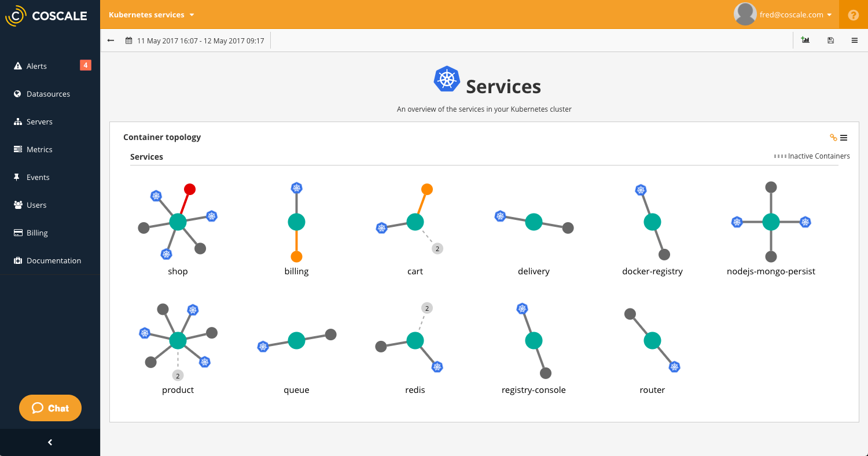868x456 pixels.
Task: Open the Container topology hamburger menu
Action: click(x=843, y=137)
